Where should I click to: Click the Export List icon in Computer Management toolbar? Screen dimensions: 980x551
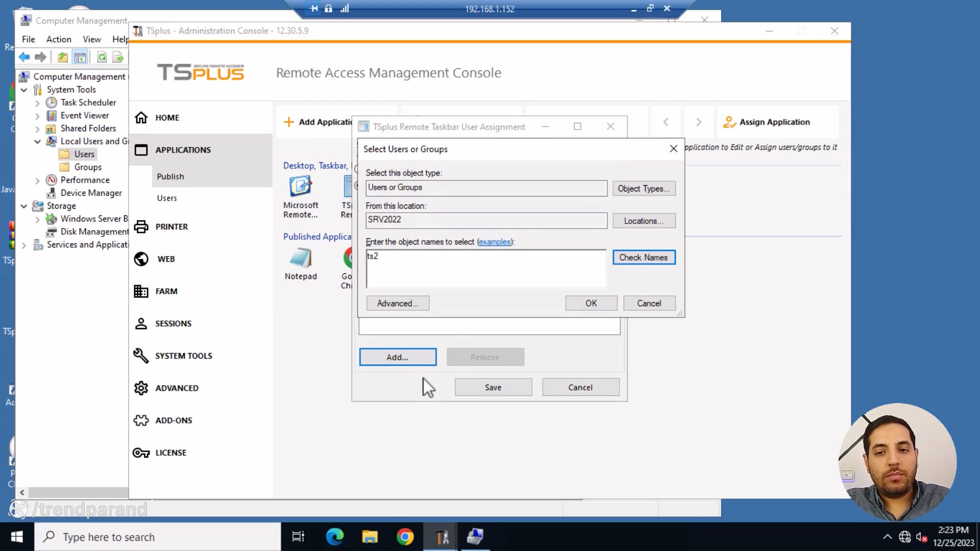click(x=118, y=57)
